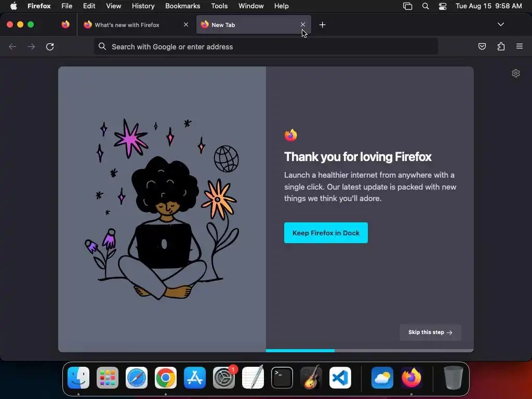Image resolution: width=532 pixels, height=399 pixels.
Task: Click the date and time in menu bar
Action: click(488, 6)
